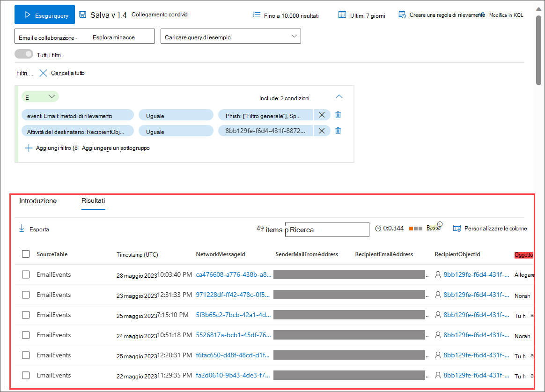
Task: Open Attività del destinatario RecipientObj field
Action: pos(78,131)
